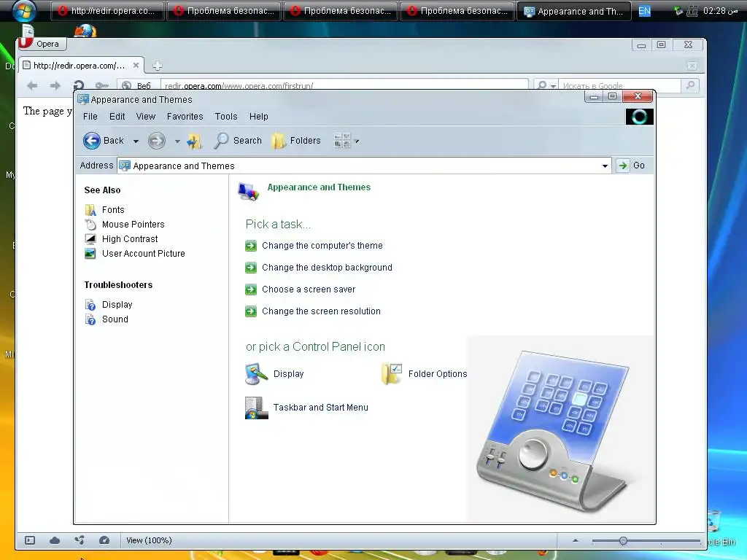The height and width of the screenshot is (560, 747).
Task: Click the Sound troubleshooter help icon
Action: click(90, 319)
